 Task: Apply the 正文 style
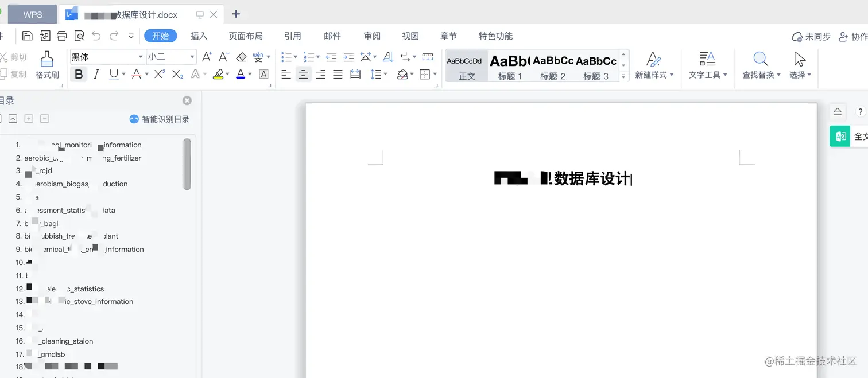467,66
